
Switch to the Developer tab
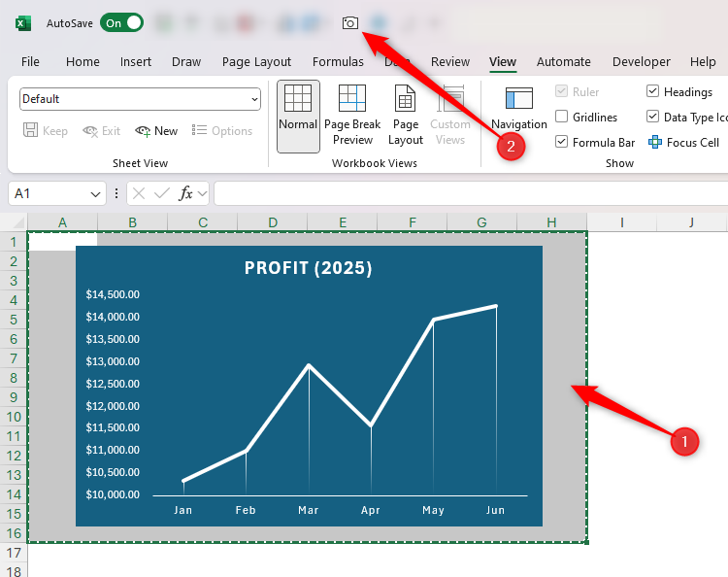click(x=641, y=62)
